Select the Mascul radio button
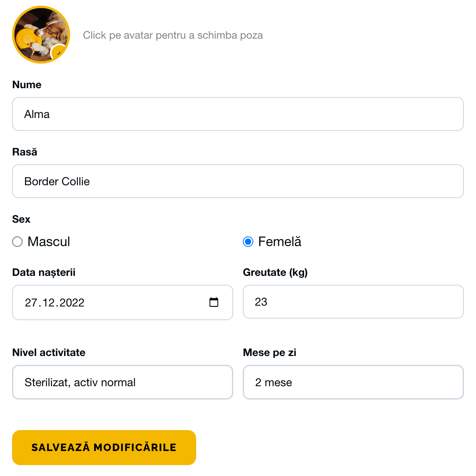This screenshot has width=476, height=476. tap(17, 242)
